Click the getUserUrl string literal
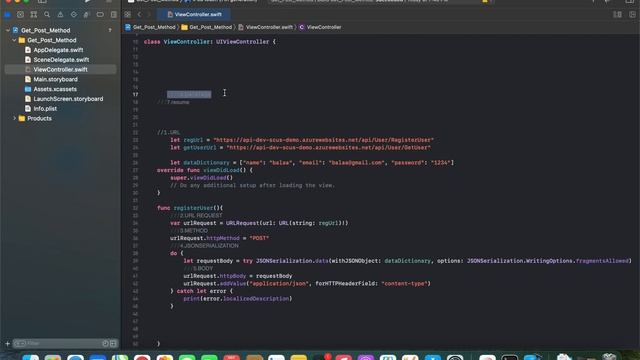Viewport: 640px width, 360px height. [329, 148]
